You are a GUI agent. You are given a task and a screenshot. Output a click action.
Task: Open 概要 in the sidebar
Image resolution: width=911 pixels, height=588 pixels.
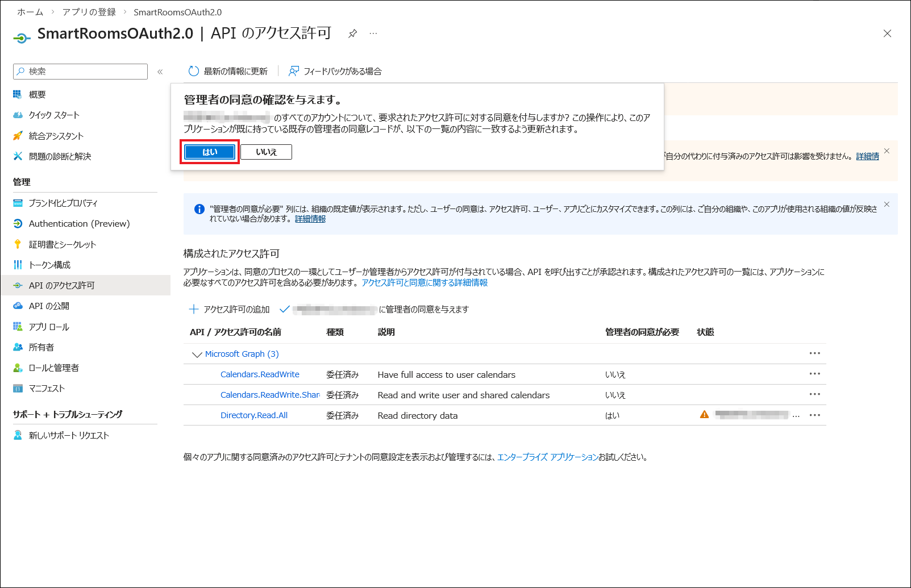[38, 94]
